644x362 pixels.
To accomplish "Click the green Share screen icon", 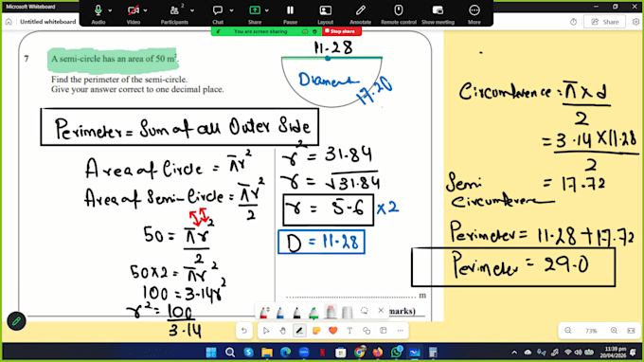I will click(255, 10).
